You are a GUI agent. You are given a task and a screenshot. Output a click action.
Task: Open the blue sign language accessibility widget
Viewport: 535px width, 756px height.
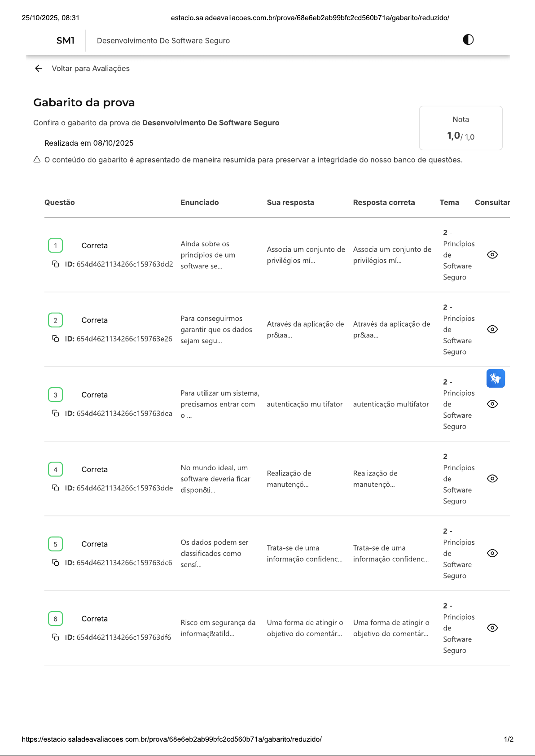click(x=496, y=378)
